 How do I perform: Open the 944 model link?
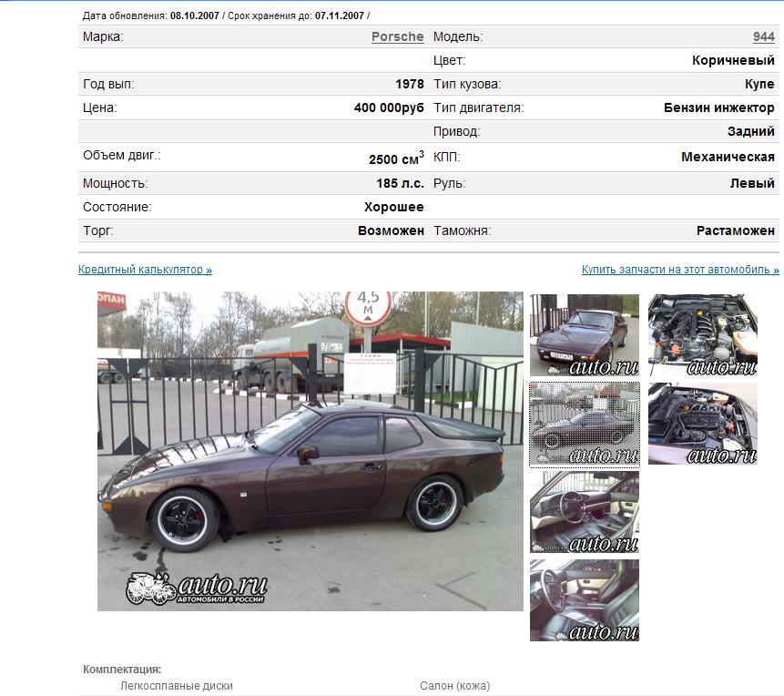tap(763, 37)
